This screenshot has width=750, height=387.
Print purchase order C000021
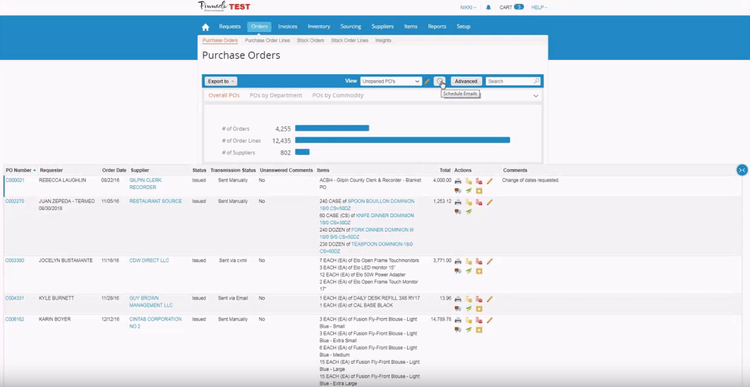(x=458, y=181)
